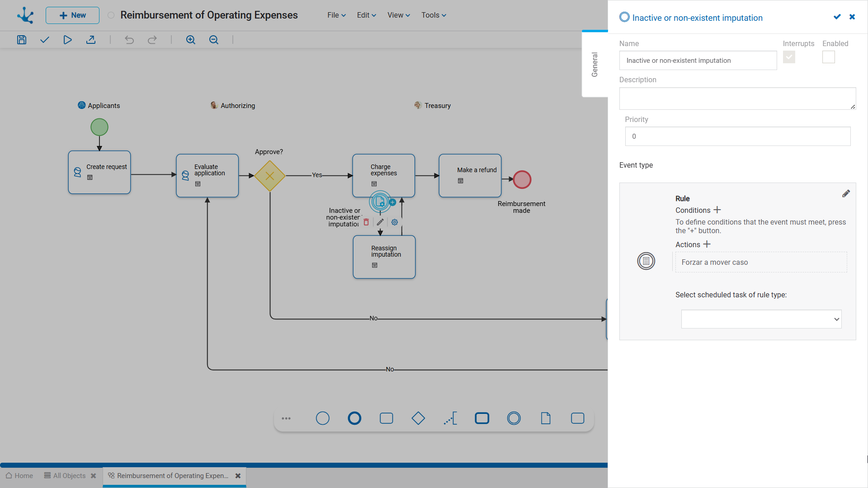This screenshot has height=488, width=868.
Task: Delete the boundary event with trash icon
Action: (366, 222)
